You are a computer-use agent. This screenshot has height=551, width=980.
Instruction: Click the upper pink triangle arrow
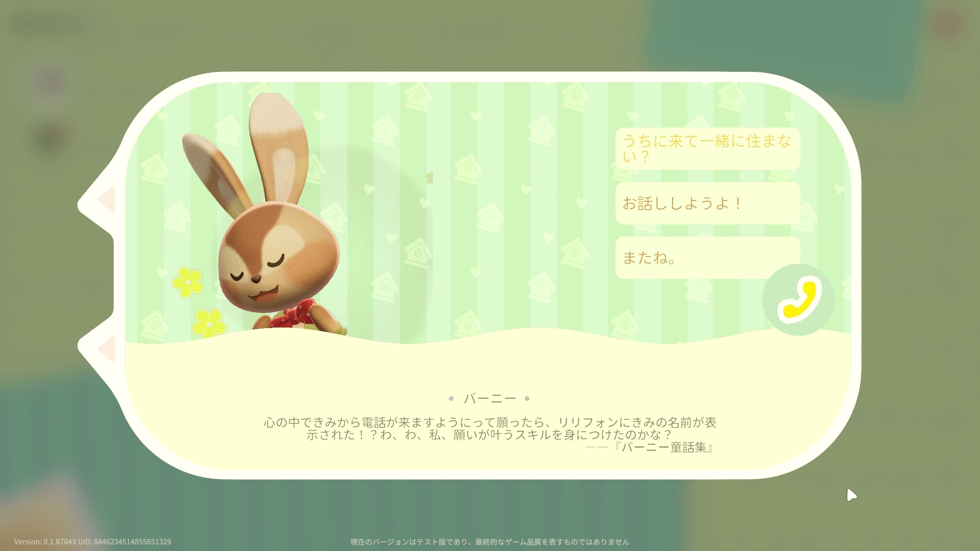pyautogui.click(x=108, y=199)
